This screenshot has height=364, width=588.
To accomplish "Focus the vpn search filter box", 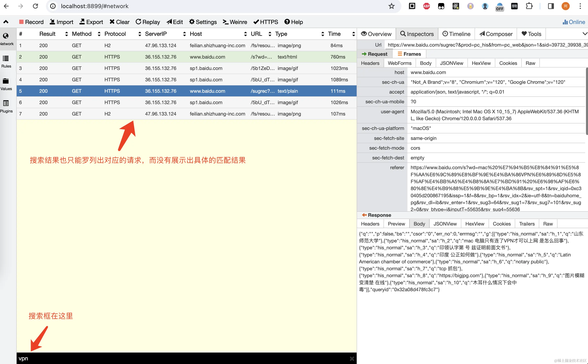I will (x=169, y=359).
